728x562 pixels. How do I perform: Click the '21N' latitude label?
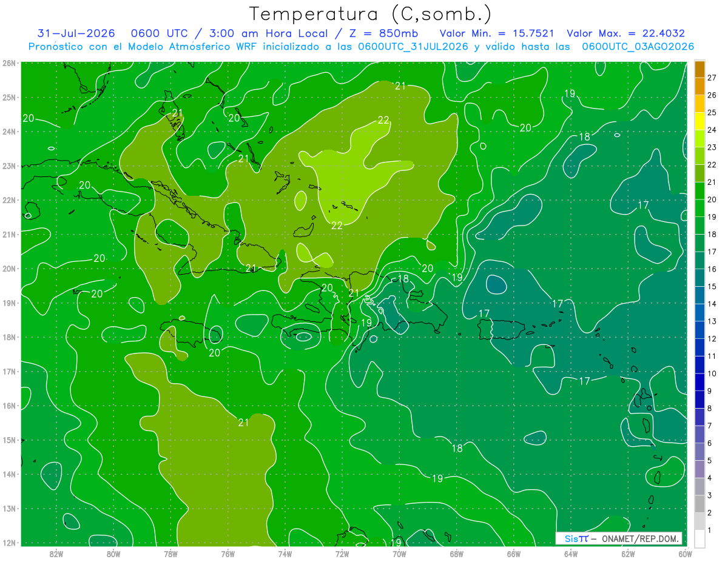pyautogui.click(x=9, y=234)
